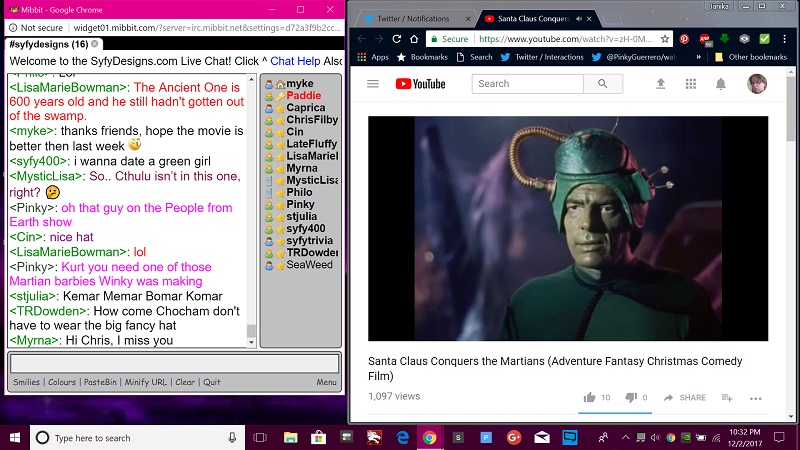
Task: Open the Action Center notification icon
Action: pos(779,437)
